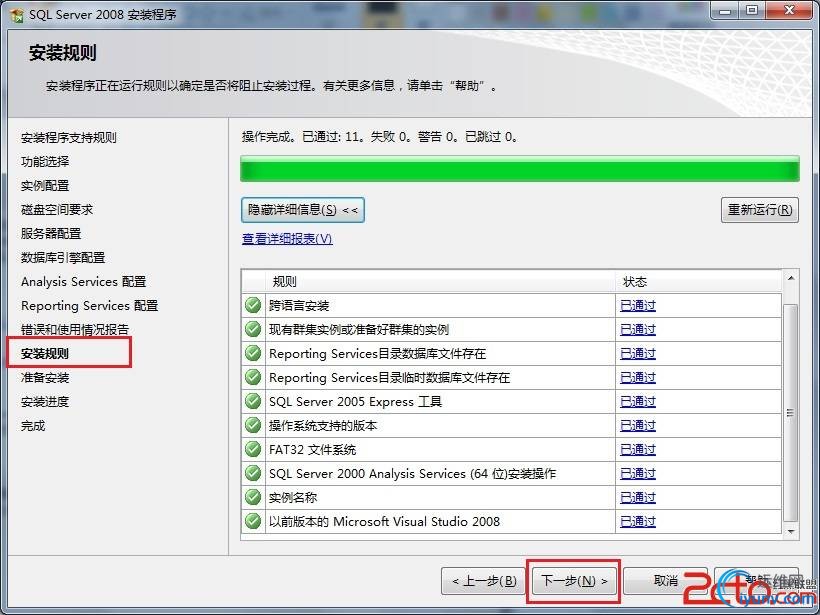Click check icon for Reporting Services目录临时数据库文件存在
Image resolution: width=820 pixels, height=615 pixels.
[253, 377]
